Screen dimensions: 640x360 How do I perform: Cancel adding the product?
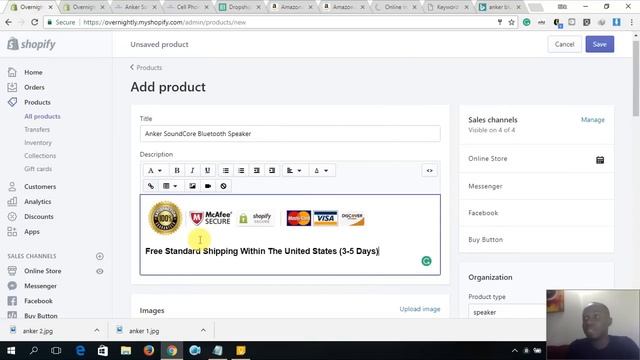(564, 44)
